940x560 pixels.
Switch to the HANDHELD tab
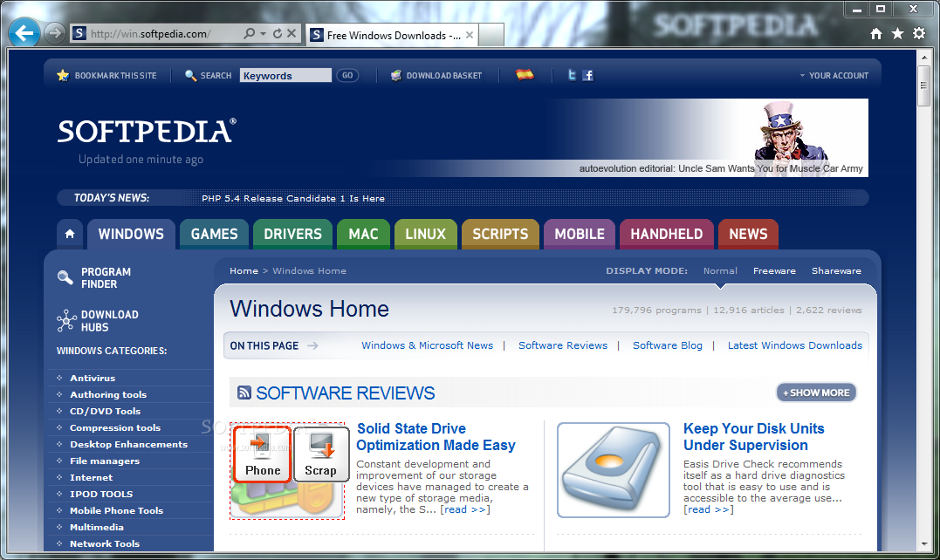click(667, 234)
